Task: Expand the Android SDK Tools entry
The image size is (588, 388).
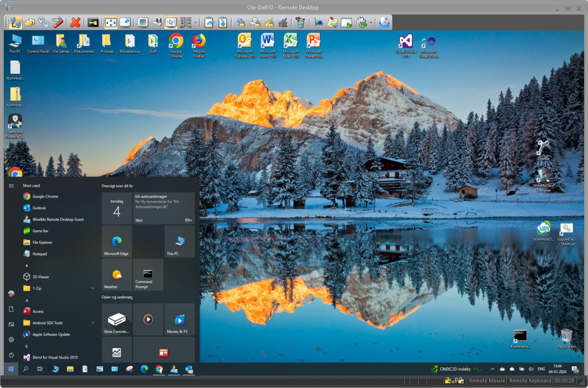Action: 92,322
